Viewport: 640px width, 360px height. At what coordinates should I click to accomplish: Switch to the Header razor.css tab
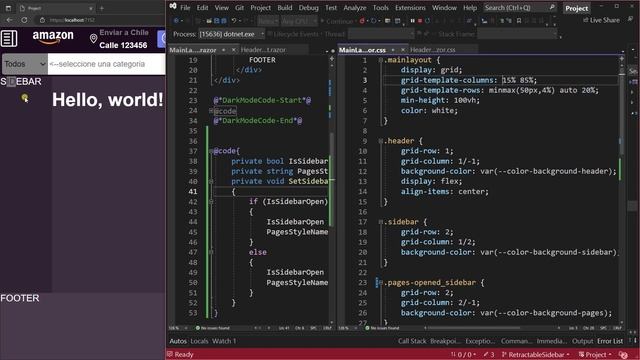coord(433,50)
